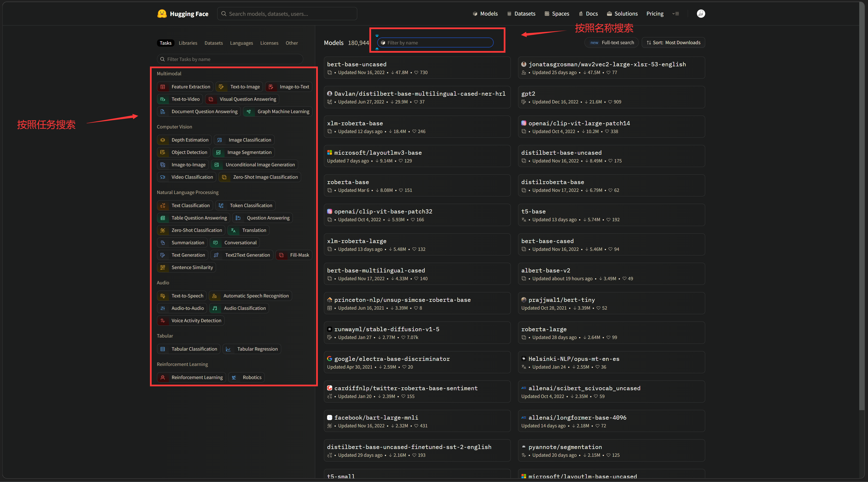Viewport: 868px width, 482px height.
Task: Click the Robotics task icon
Action: point(234,378)
